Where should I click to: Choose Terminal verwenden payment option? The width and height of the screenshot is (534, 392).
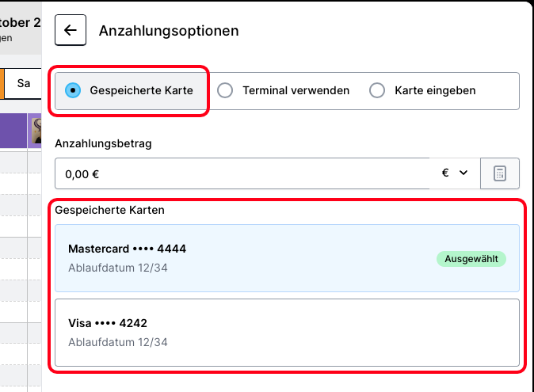tap(284, 90)
